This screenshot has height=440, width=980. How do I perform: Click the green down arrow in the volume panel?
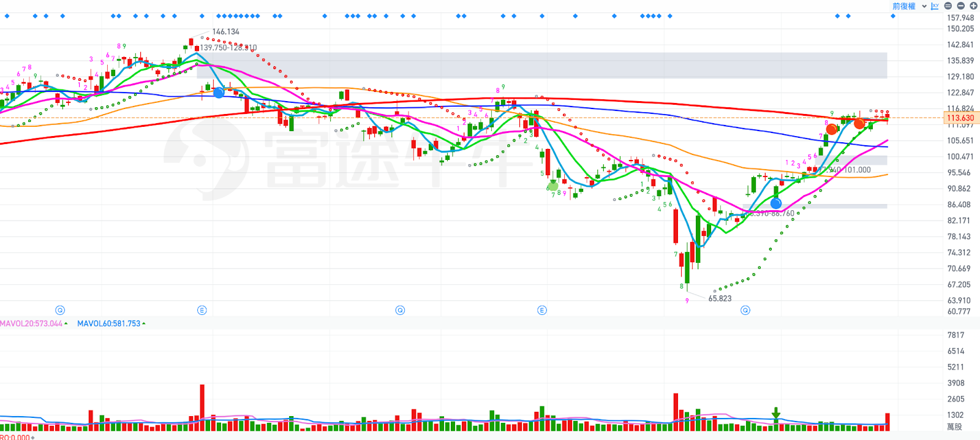[776, 413]
